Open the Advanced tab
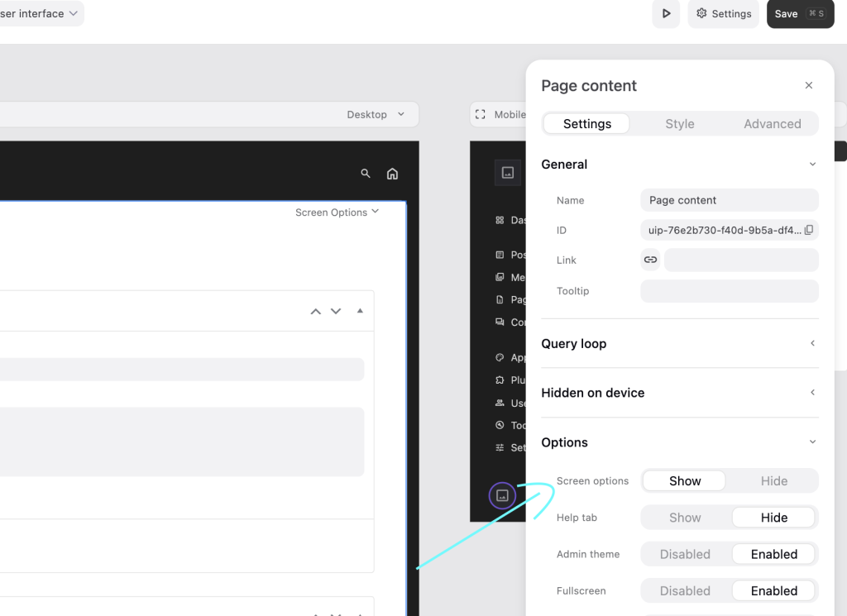The height and width of the screenshot is (616, 847). [x=772, y=123]
